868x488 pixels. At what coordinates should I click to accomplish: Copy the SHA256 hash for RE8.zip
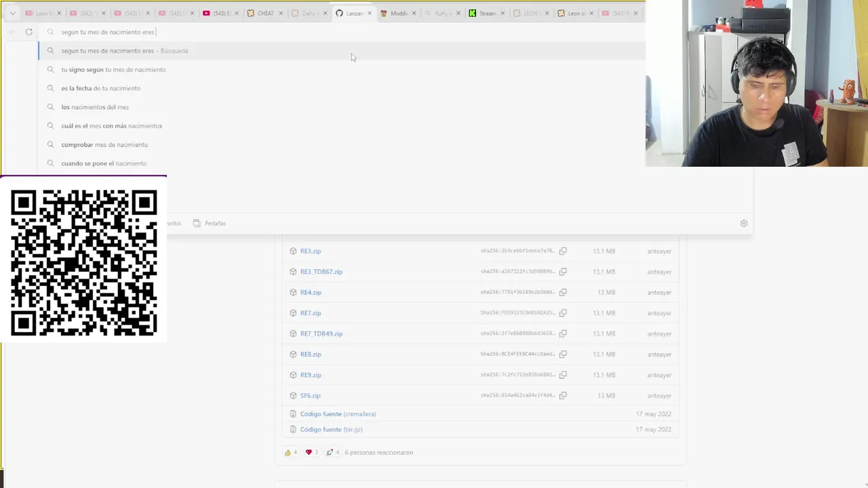pyautogui.click(x=563, y=354)
